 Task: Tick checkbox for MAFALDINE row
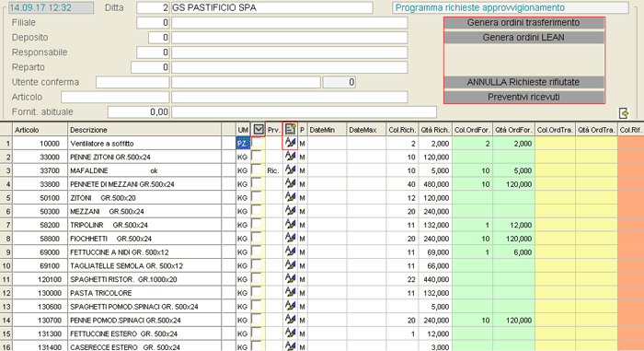coord(257,170)
